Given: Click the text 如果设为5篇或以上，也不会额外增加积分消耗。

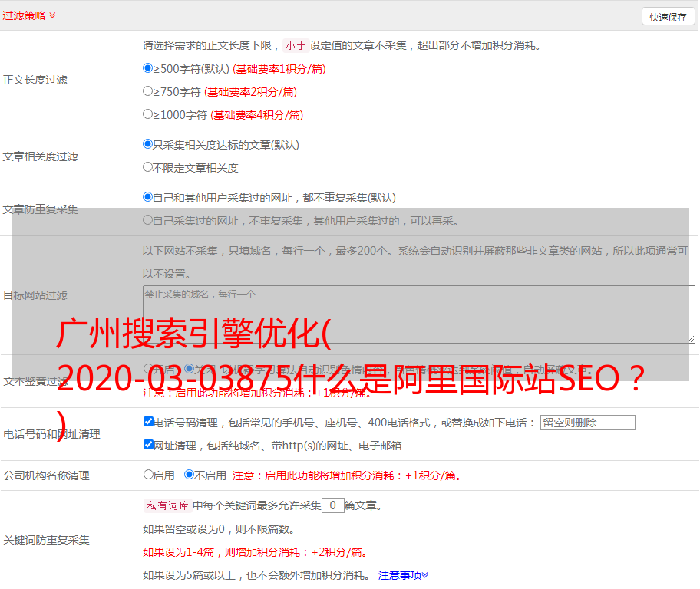Looking at the screenshot, I should coord(256,576).
